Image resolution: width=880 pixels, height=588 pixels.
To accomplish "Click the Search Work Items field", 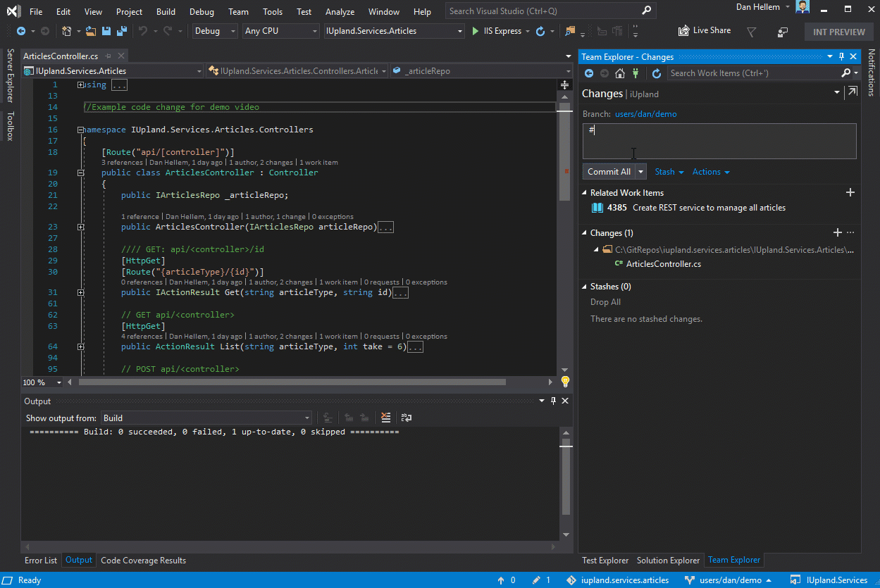I will [752, 73].
